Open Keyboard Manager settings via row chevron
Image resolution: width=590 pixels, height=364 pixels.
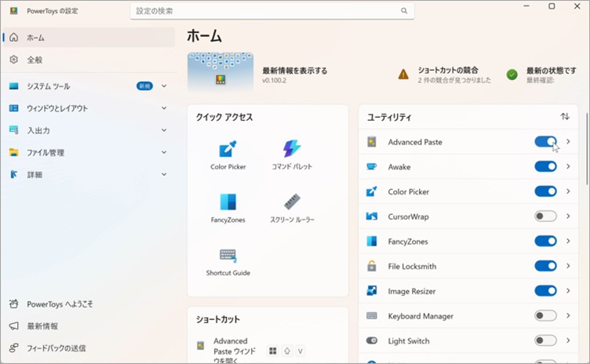[x=568, y=315]
